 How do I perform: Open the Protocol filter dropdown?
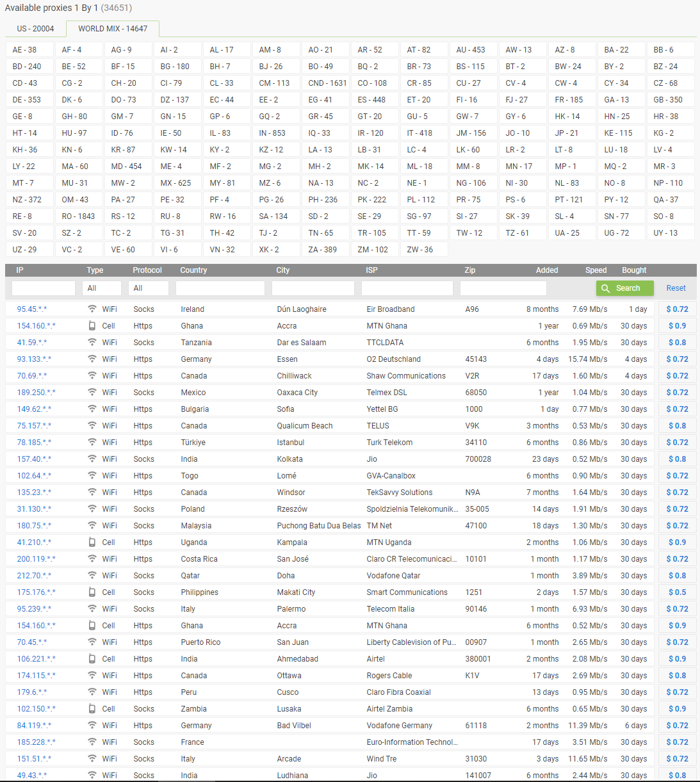click(149, 288)
